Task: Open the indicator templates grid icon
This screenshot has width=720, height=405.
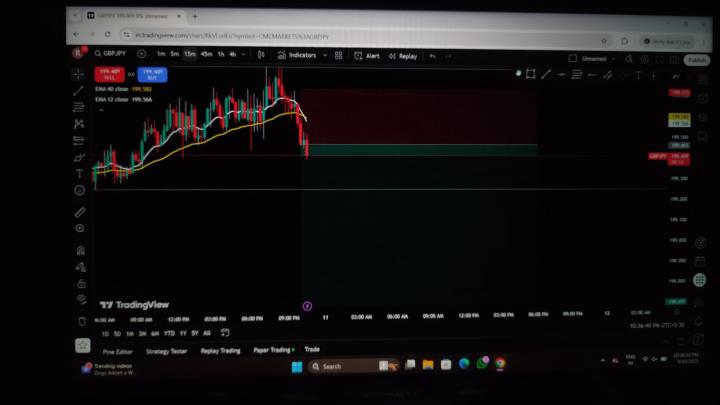Action: pyautogui.click(x=338, y=56)
